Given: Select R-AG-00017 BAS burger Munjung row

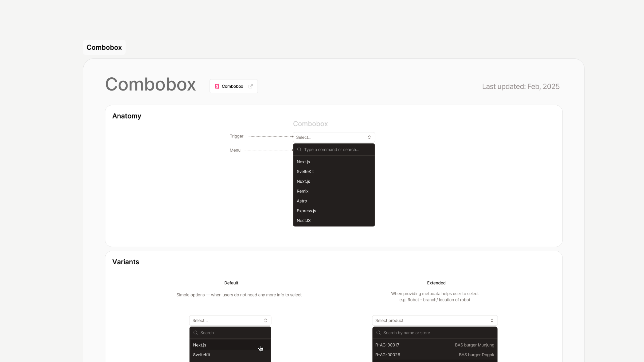Looking at the screenshot, I should point(434,345).
